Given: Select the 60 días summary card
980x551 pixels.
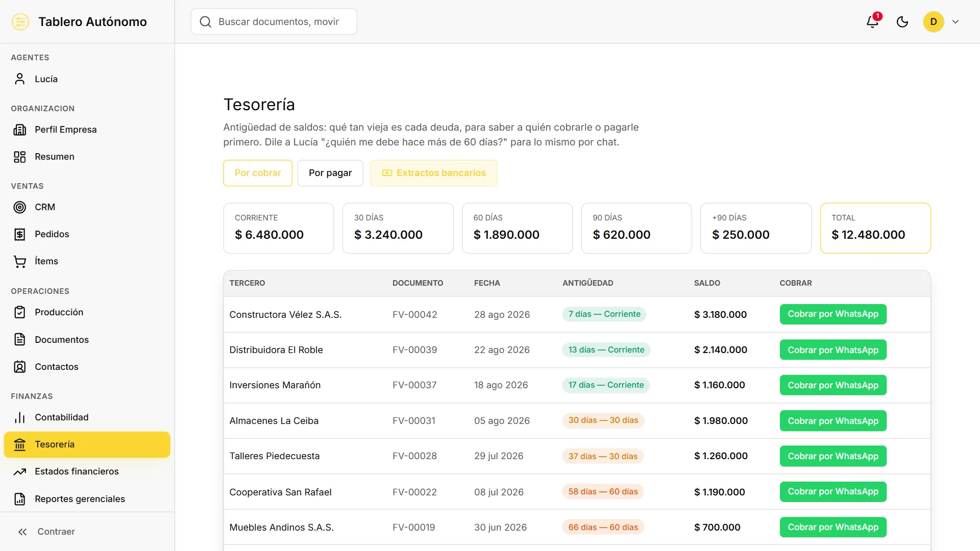Looking at the screenshot, I should tap(518, 228).
